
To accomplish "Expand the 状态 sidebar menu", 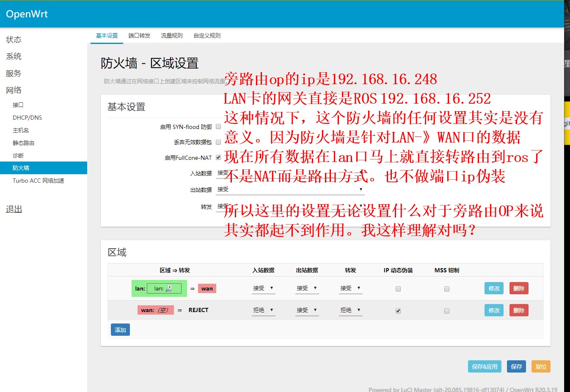I will coord(14,39).
